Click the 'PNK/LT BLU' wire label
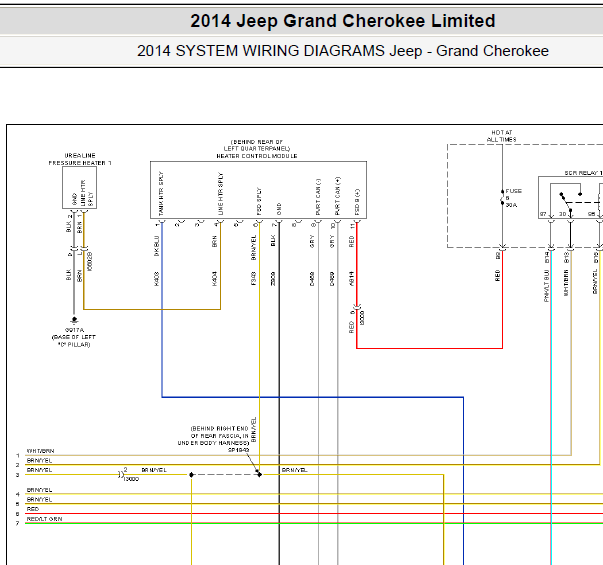Image resolution: width=603 pixels, height=565 pixels. pos(546,286)
